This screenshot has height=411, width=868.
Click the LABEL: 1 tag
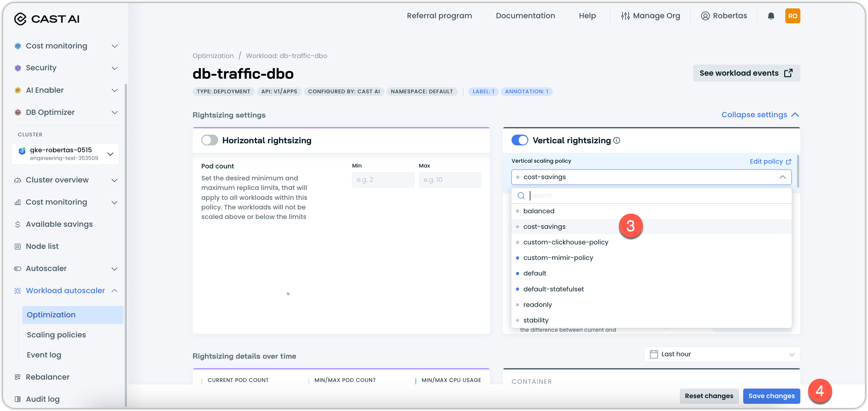pyautogui.click(x=483, y=92)
